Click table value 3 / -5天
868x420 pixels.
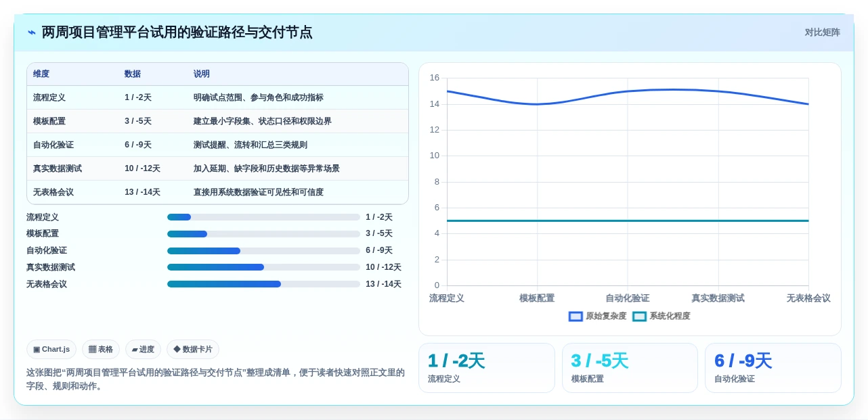point(138,121)
